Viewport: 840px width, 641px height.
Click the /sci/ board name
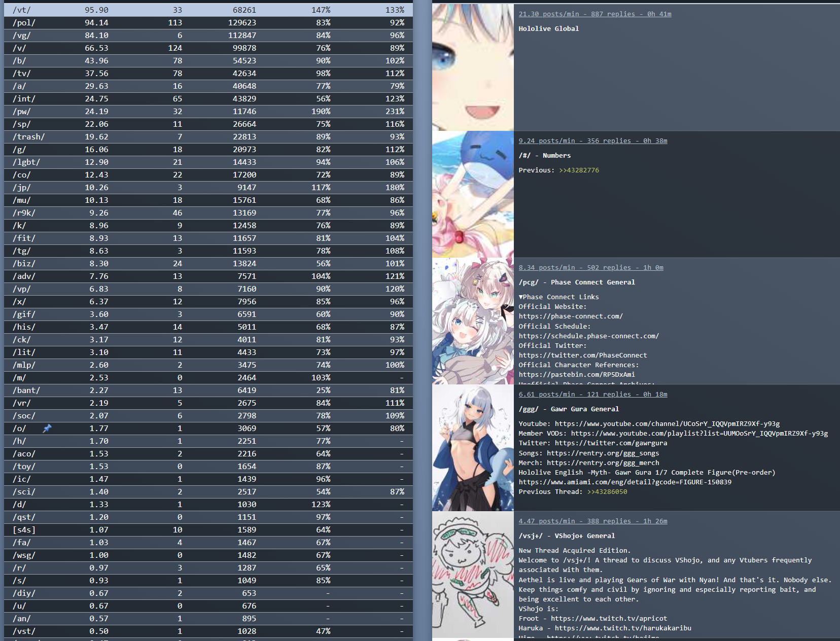point(24,492)
